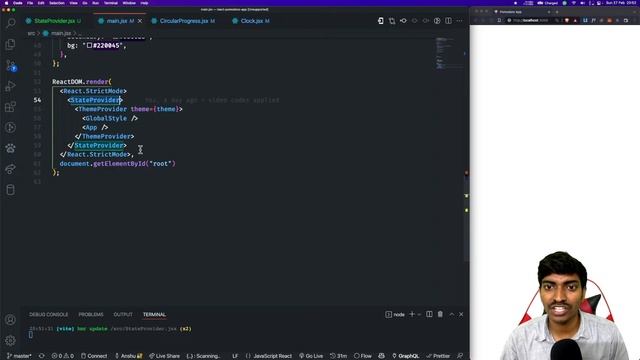This screenshot has width=640, height=360.
Task: Open the new terminal launch profile dropdown arrow
Action: 419,315
